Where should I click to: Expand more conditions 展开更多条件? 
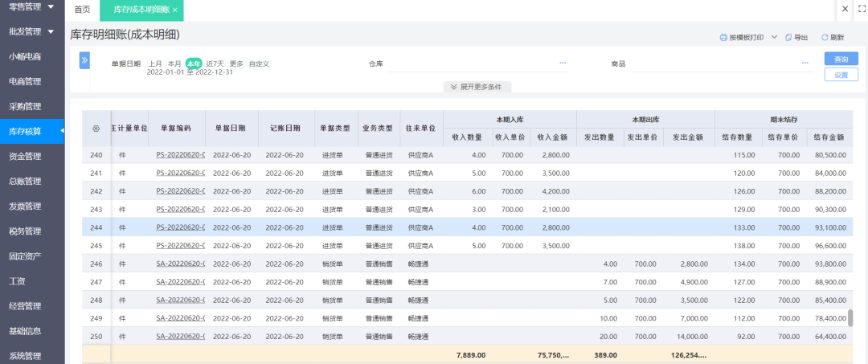pos(477,87)
